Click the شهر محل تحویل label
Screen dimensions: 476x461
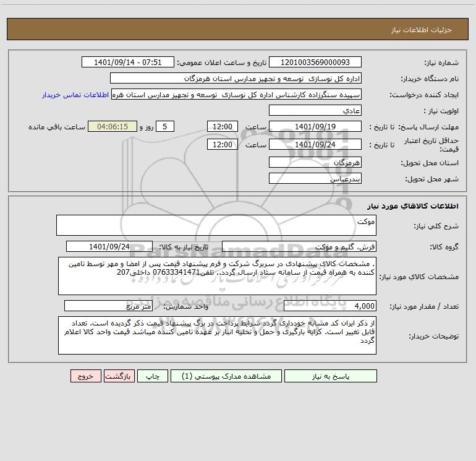click(431, 179)
